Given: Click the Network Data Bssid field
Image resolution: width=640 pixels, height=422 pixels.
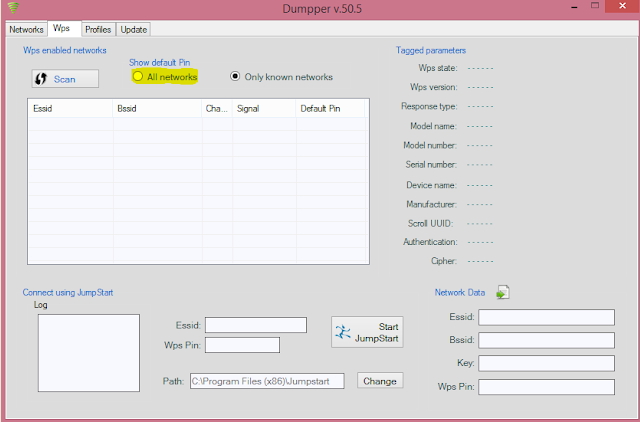Looking at the screenshot, I should tap(547, 340).
